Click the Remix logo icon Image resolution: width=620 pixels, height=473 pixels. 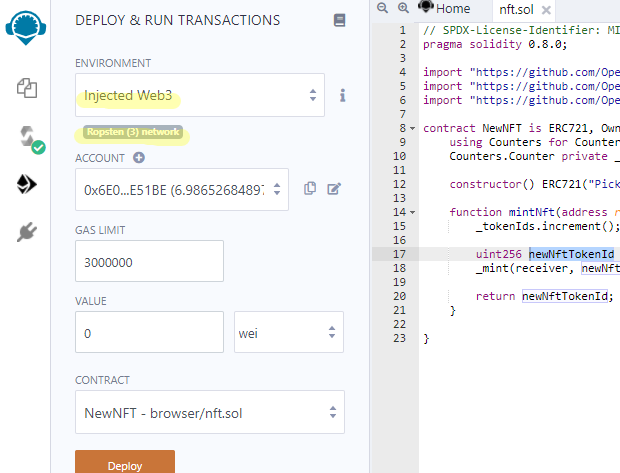[x=26, y=28]
